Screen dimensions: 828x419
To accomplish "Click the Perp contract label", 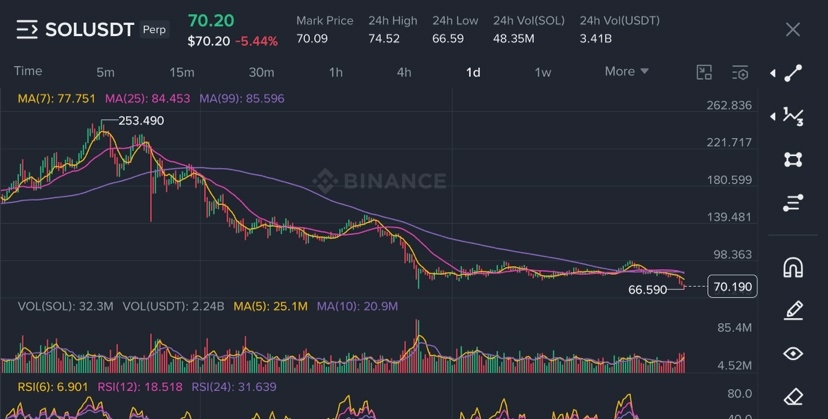I will (154, 30).
